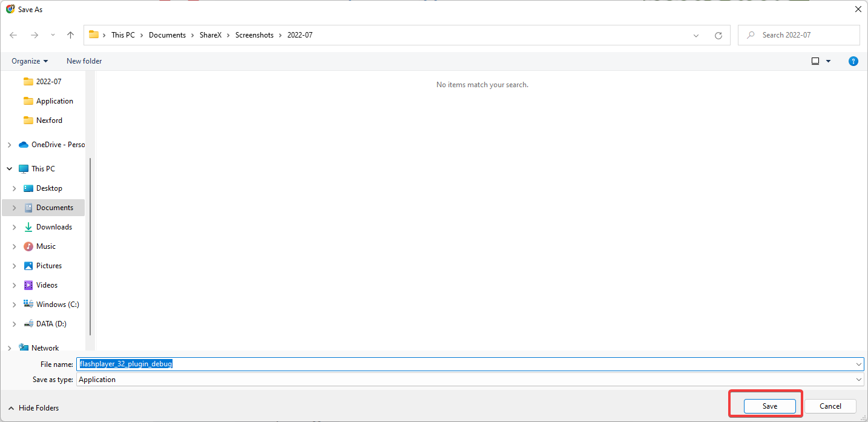Select Pictures in the sidebar
The image size is (868, 422).
click(x=42, y=266)
